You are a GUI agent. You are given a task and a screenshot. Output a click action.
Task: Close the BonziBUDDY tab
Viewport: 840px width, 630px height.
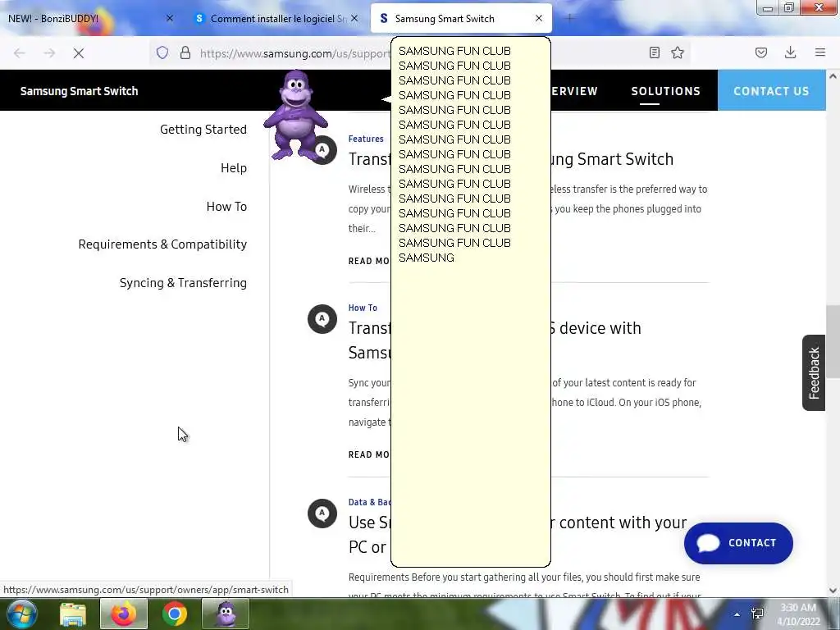(170, 18)
